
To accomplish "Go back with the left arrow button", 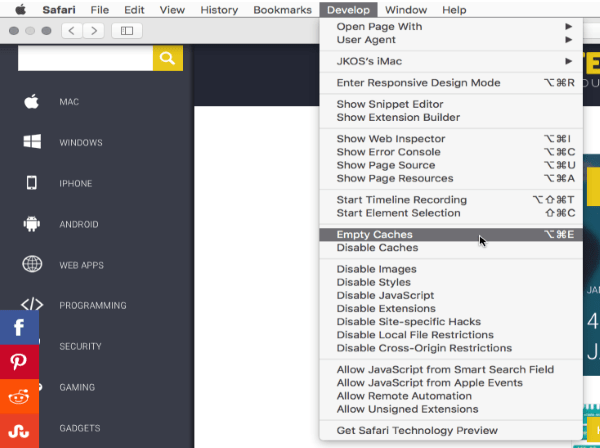I will (72, 31).
